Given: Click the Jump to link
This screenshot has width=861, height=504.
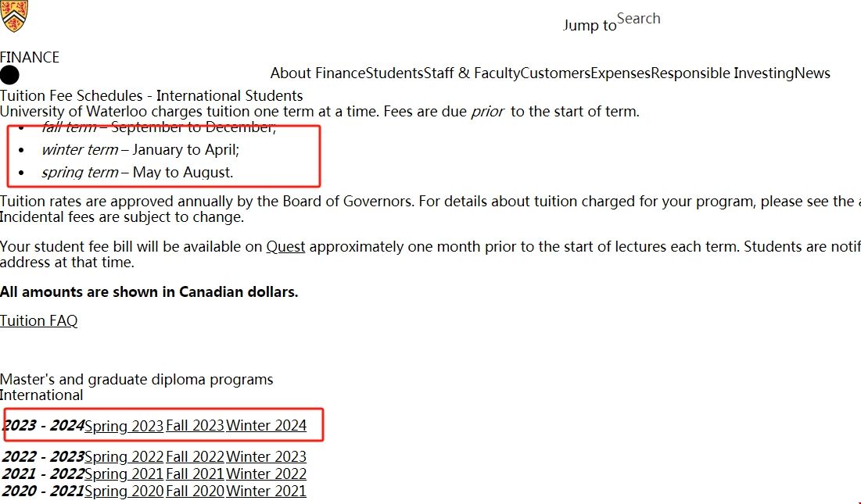Looking at the screenshot, I should [x=590, y=26].
